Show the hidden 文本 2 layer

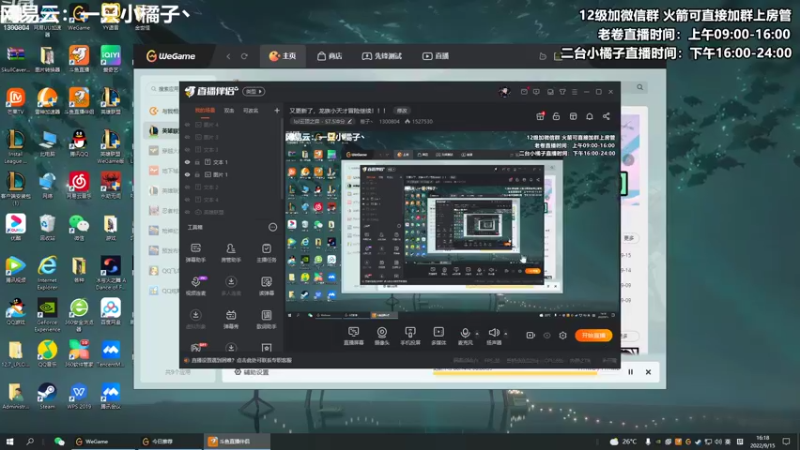point(187,187)
